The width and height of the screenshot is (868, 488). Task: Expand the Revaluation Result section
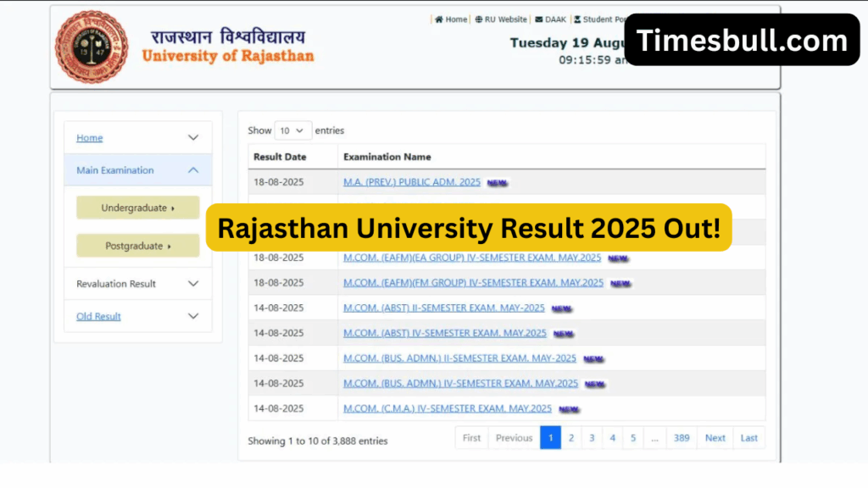click(193, 284)
